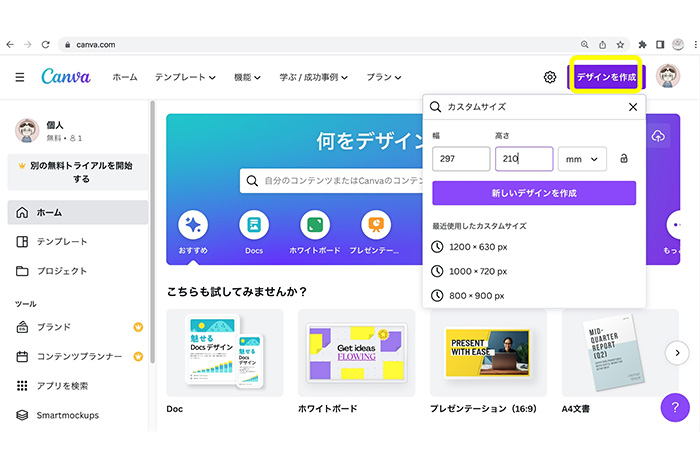Image resolution: width=700 pixels, height=467 pixels.
Task: Select the Docs category icon
Action: tap(254, 225)
